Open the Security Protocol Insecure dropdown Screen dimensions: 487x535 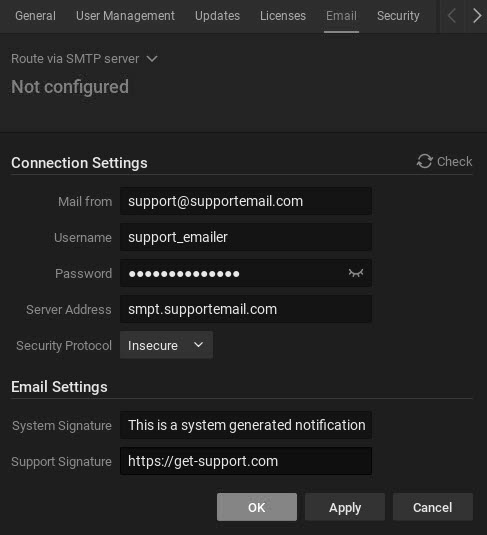click(166, 345)
